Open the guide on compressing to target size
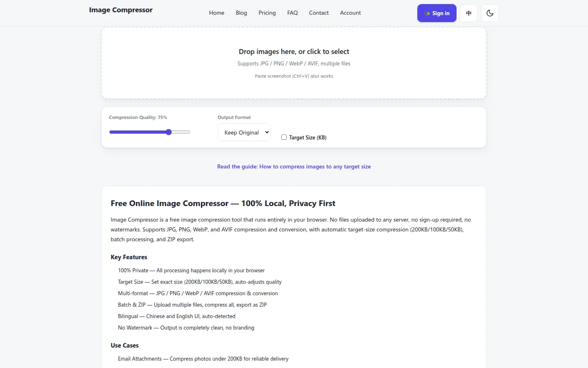Viewport: 588px width, 368px height. point(294,166)
